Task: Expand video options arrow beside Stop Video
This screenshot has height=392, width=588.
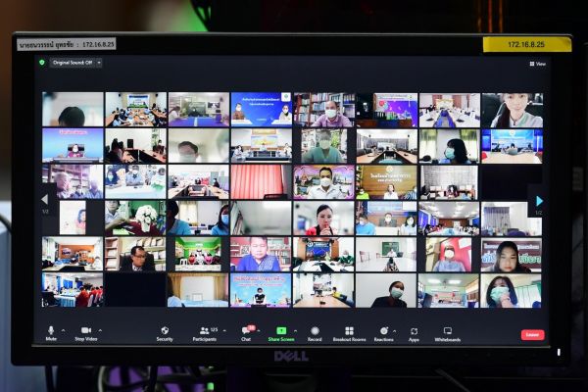Action: pos(100,330)
